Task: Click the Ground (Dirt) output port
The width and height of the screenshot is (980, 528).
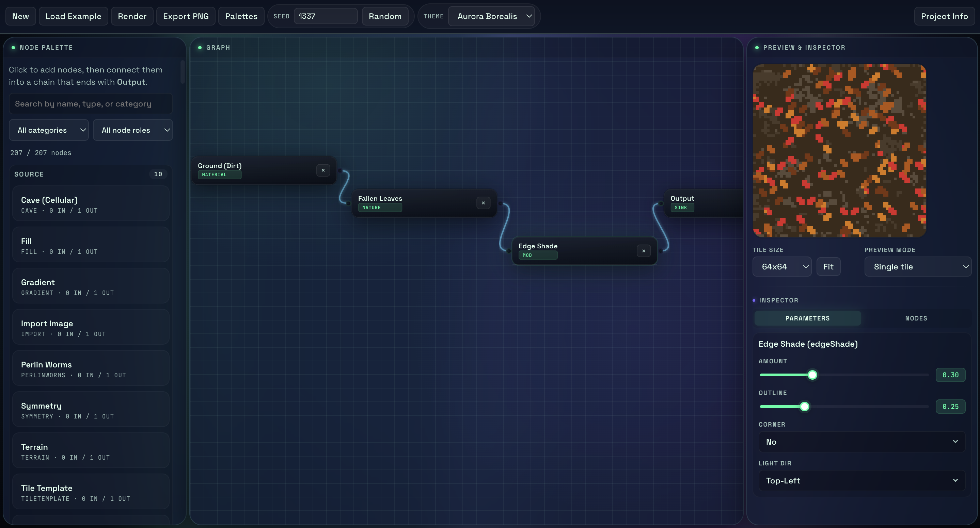Action: pos(340,171)
